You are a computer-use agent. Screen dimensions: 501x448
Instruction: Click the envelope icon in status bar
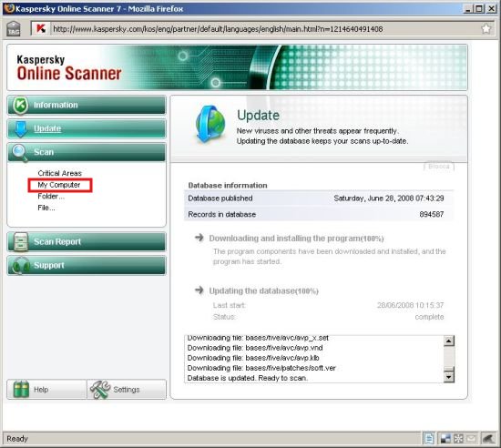[471, 439]
